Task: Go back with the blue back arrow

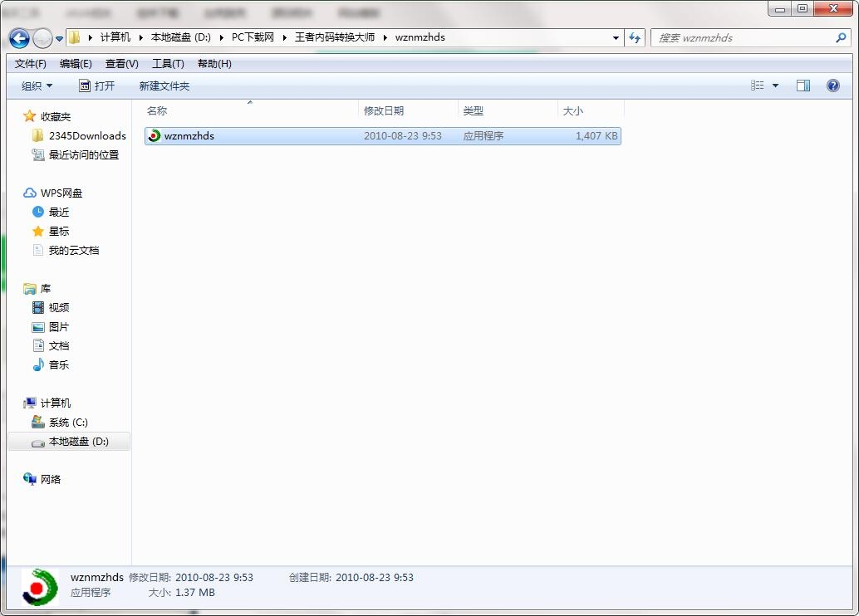Action: 20,38
